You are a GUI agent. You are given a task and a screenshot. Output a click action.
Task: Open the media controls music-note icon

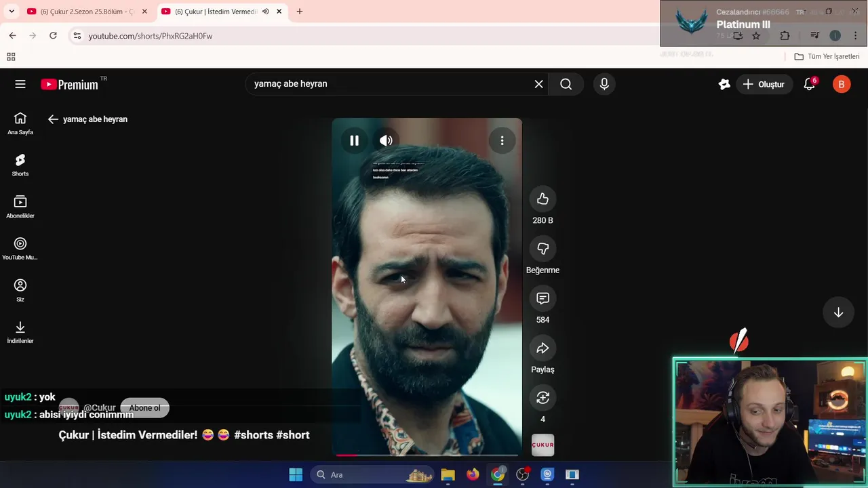click(x=814, y=36)
